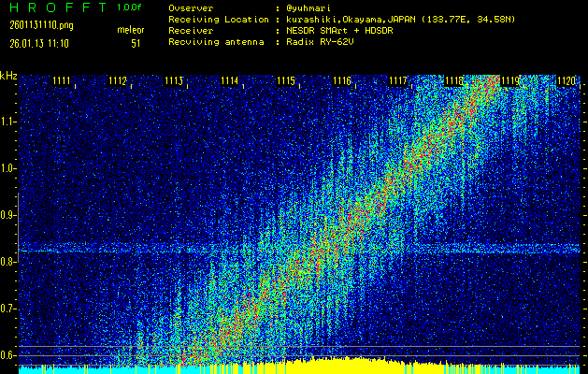
Task: Click the 0.7 kHz axis tick label
Action: 7,309
